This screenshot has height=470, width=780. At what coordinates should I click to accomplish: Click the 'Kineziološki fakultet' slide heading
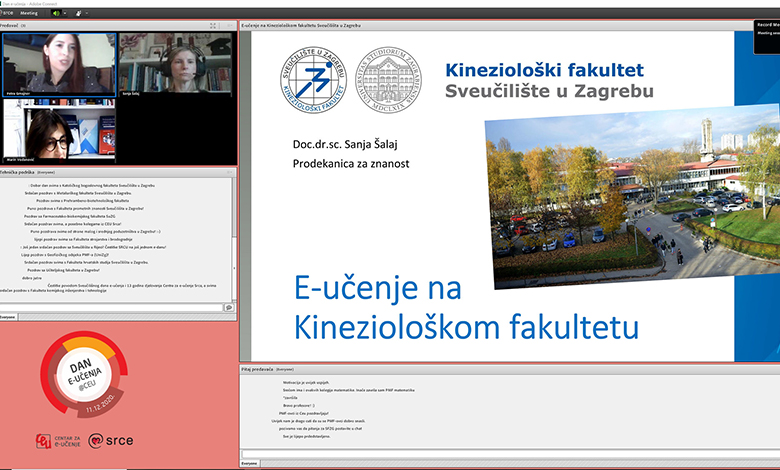click(x=545, y=70)
